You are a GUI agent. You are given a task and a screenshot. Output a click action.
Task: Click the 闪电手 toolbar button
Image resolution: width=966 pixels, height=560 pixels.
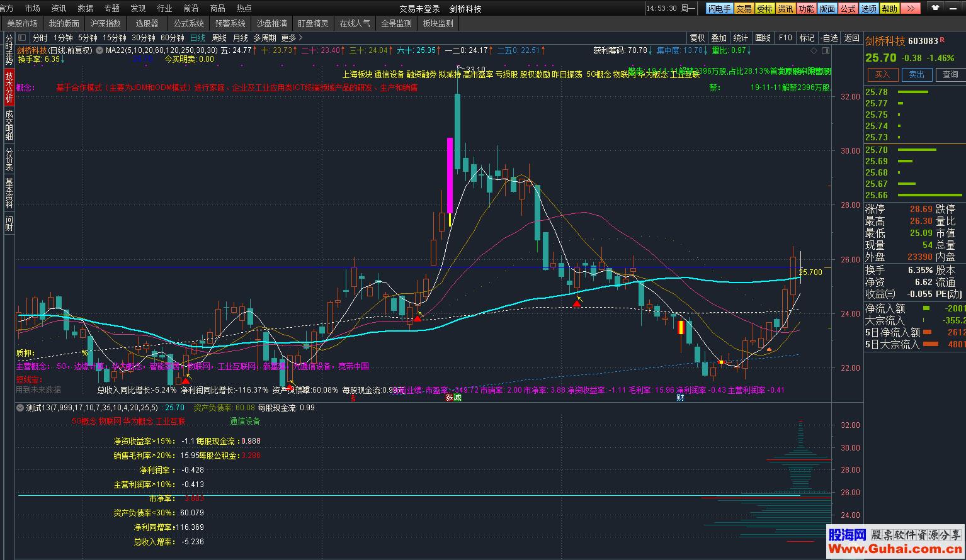[x=719, y=9]
